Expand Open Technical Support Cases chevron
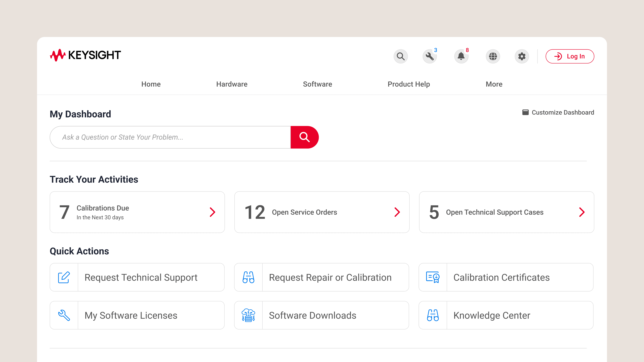Screen dimensions: 644x362 [582, 212]
